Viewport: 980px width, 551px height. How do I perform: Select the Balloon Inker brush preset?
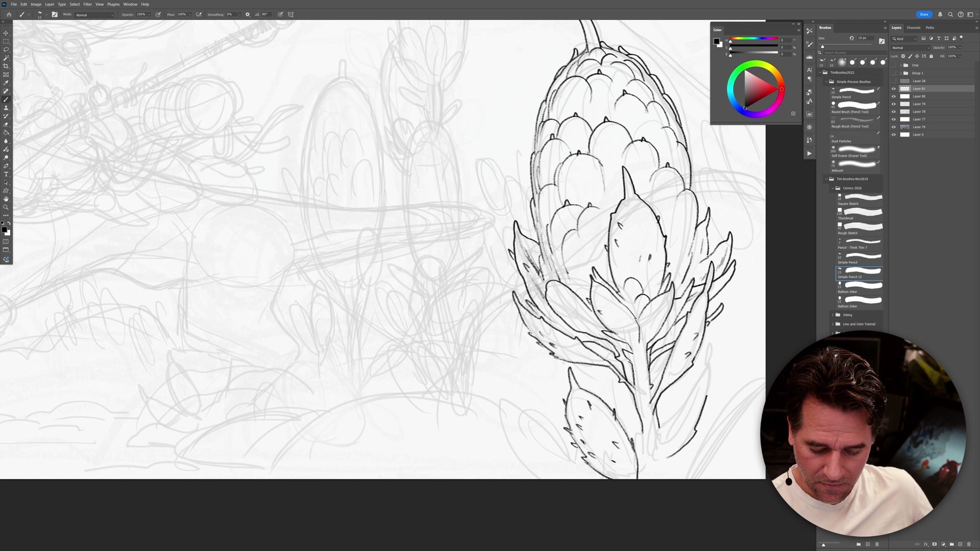(860, 287)
